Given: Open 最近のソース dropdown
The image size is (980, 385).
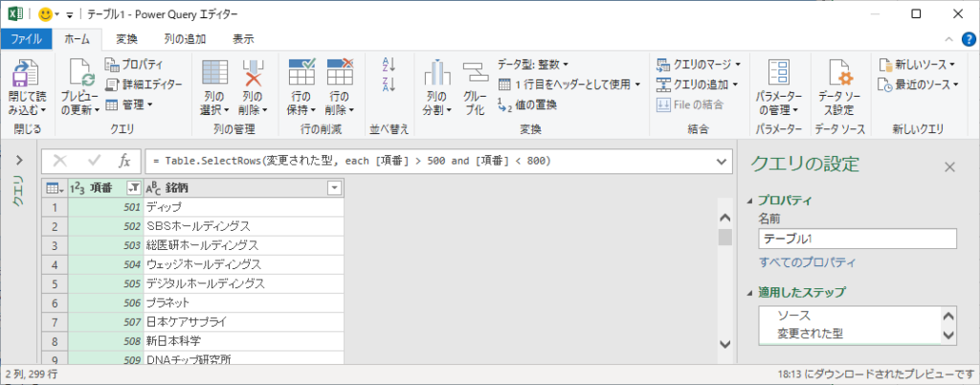Looking at the screenshot, I should [x=918, y=83].
